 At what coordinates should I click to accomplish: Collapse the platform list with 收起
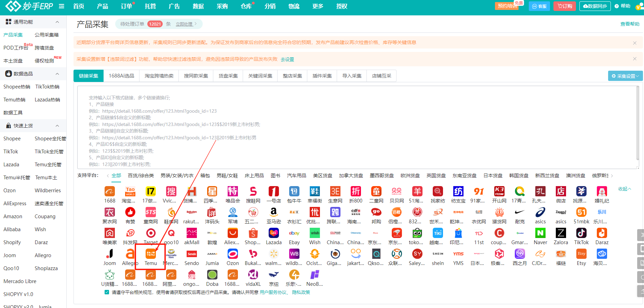(624, 189)
